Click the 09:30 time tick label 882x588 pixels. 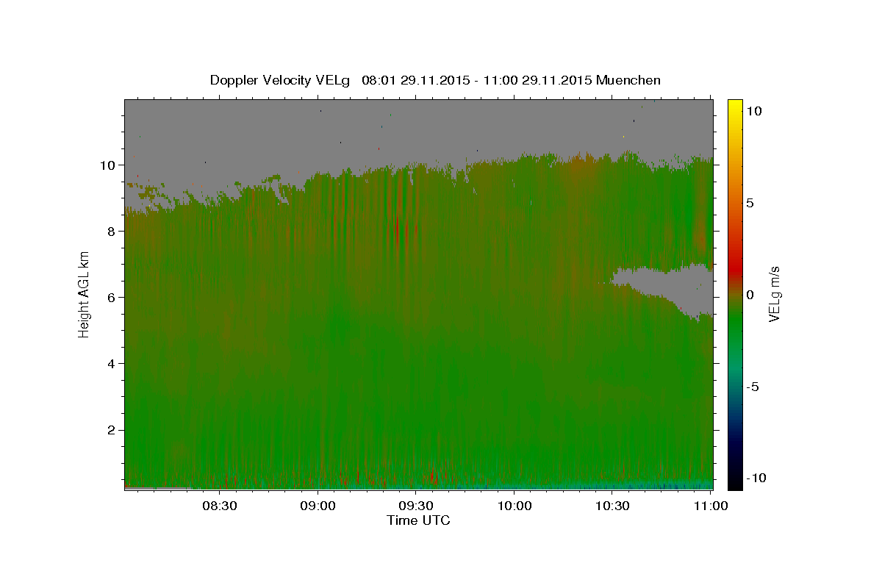click(x=415, y=506)
